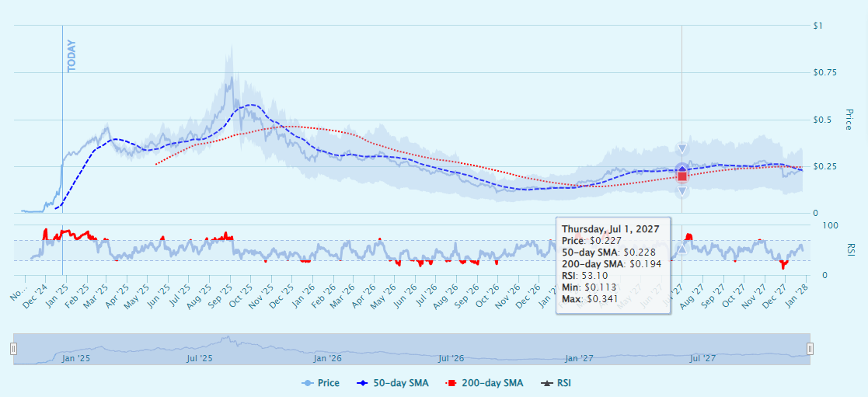Image resolution: width=868 pixels, height=397 pixels.
Task: Click the downward Max triangle marker above price
Action: coord(682,149)
